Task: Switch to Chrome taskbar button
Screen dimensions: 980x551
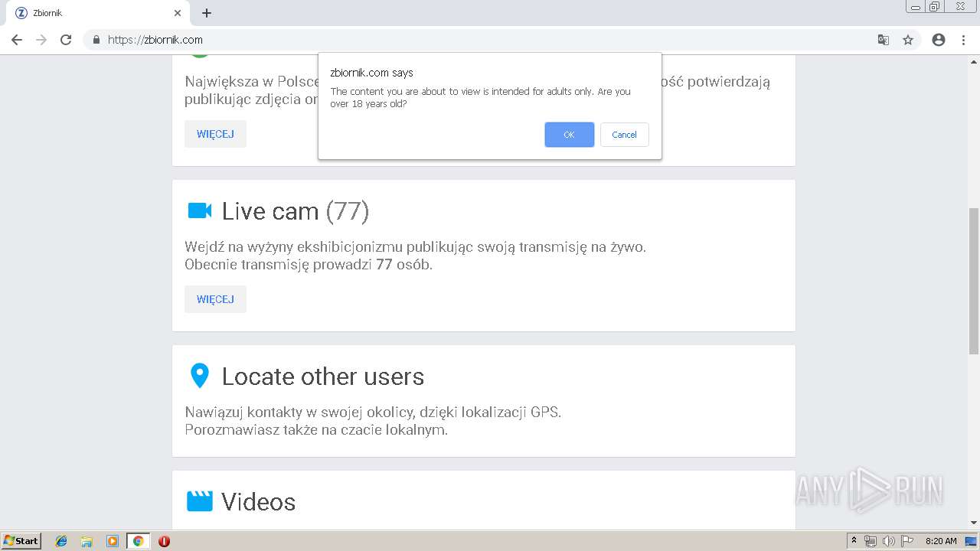Action: tap(138, 541)
